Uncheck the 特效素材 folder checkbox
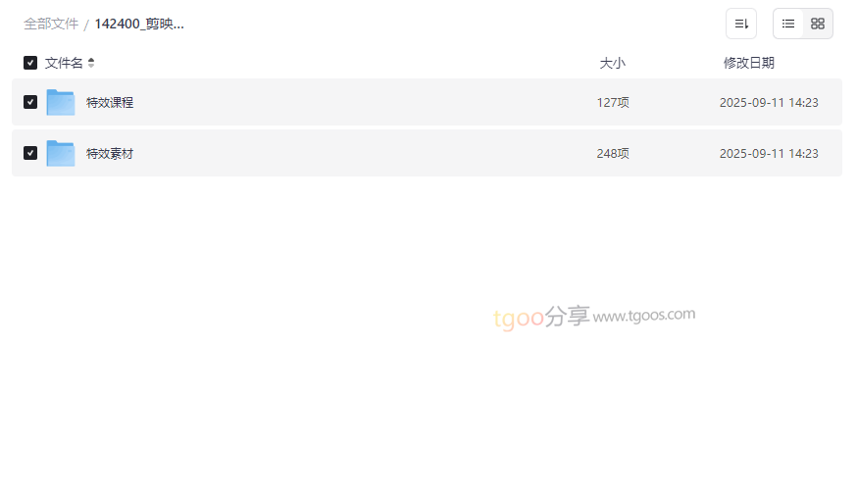The image size is (857, 504). tap(30, 153)
